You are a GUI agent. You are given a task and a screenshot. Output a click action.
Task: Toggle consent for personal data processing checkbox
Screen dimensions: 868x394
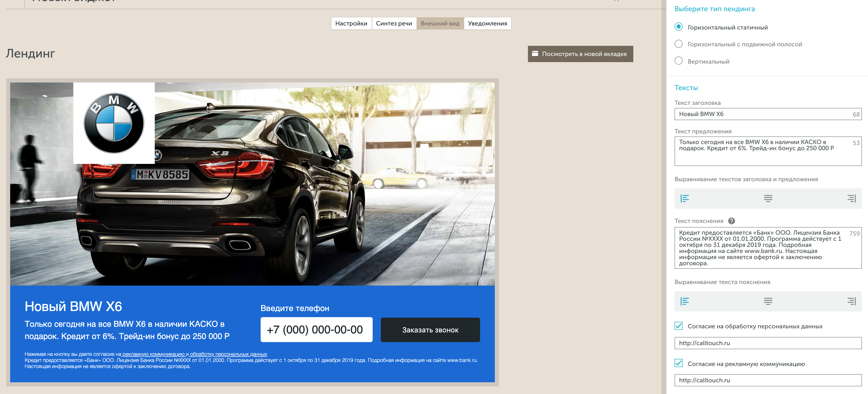[679, 326]
